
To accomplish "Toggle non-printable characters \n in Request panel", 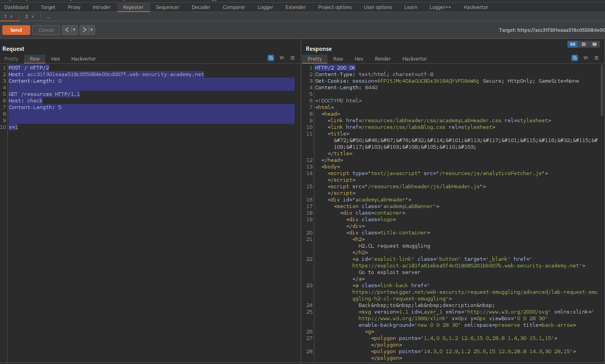I will [282, 58].
